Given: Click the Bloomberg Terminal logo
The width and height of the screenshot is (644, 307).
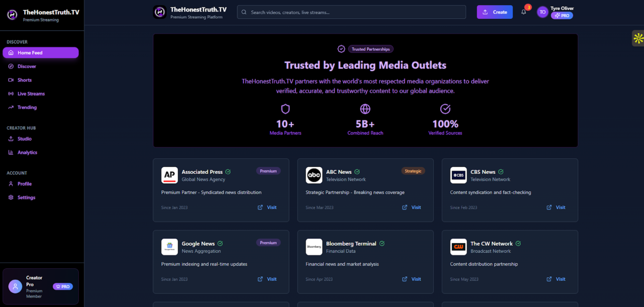Looking at the screenshot, I should pyautogui.click(x=314, y=247).
